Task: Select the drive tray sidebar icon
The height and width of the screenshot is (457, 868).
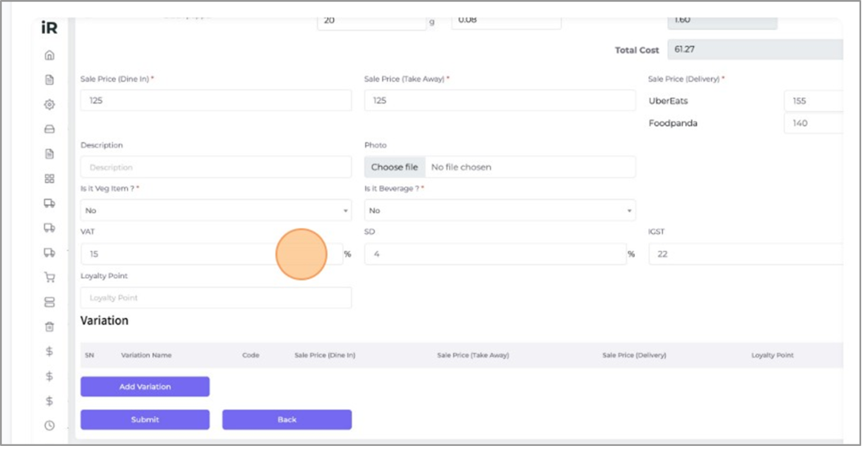Action: (x=49, y=129)
